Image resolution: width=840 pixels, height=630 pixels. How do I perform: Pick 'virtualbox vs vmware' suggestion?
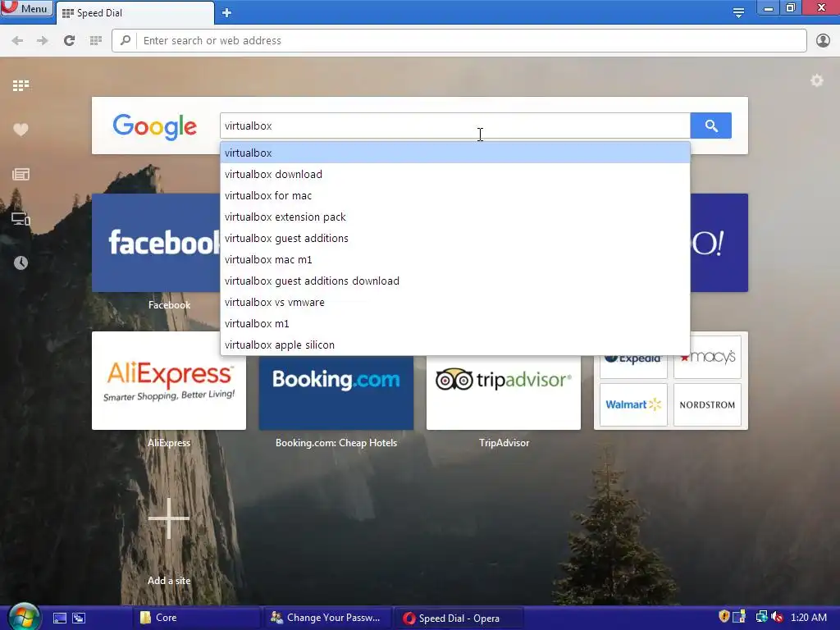454,303
